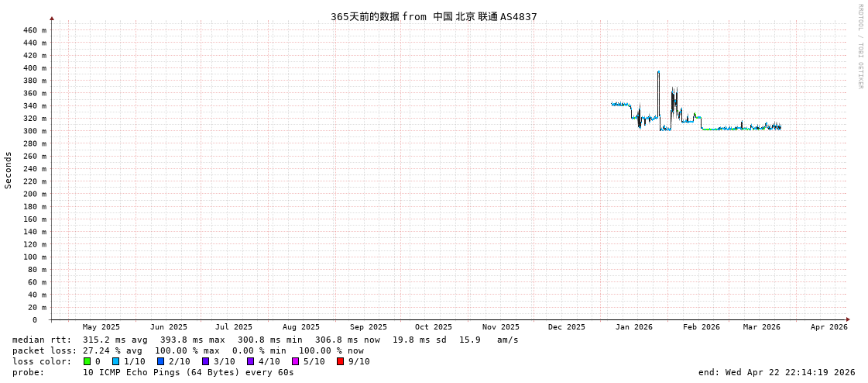Screen dimensions: 868x383
Task: Click the 460 m y-axis label
Action: click(x=34, y=30)
